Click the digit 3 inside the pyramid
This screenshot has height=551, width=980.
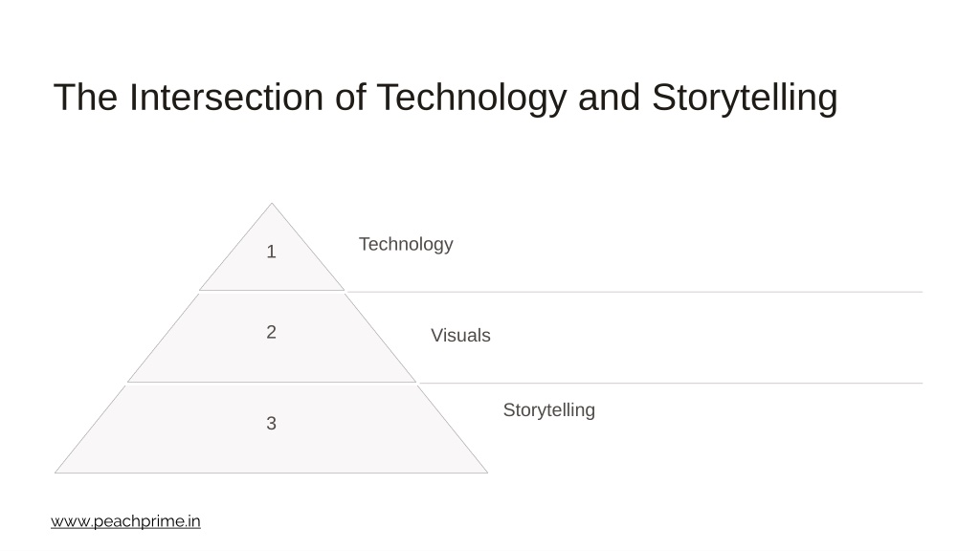(271, 424)
